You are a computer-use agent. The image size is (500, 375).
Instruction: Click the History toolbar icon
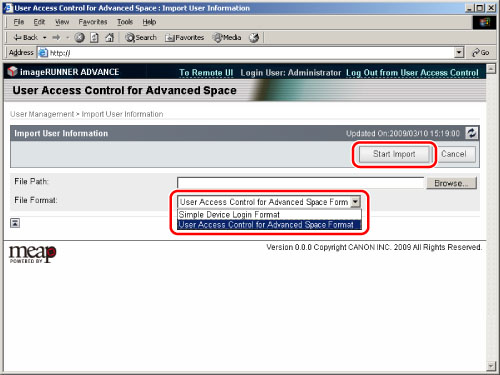click(254, 38)
